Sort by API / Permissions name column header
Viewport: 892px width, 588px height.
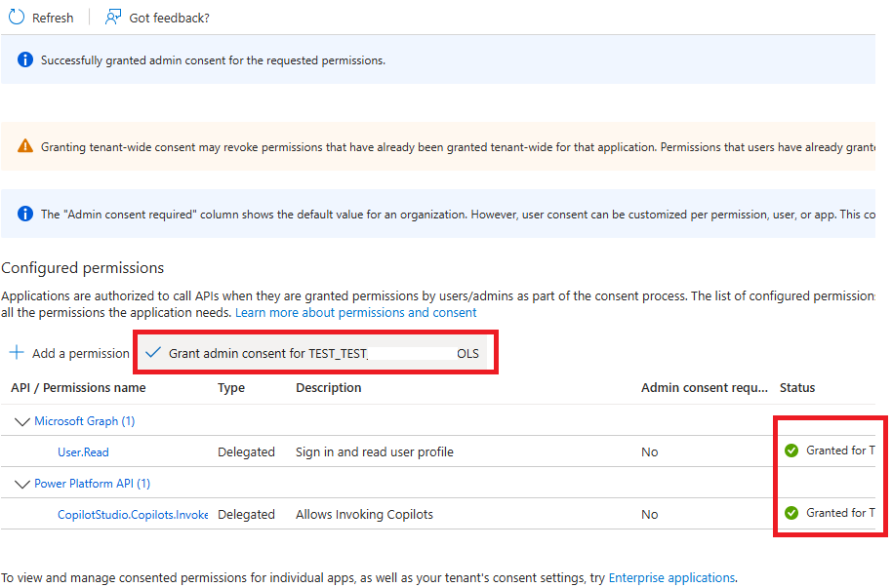[78, 388]
